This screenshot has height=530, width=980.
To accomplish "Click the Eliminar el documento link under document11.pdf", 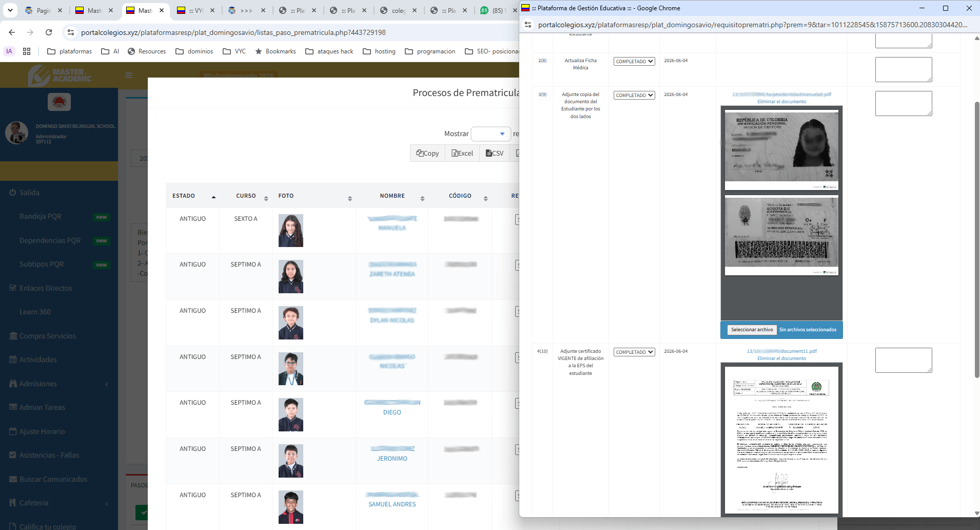I will click(x=781, y=358).
